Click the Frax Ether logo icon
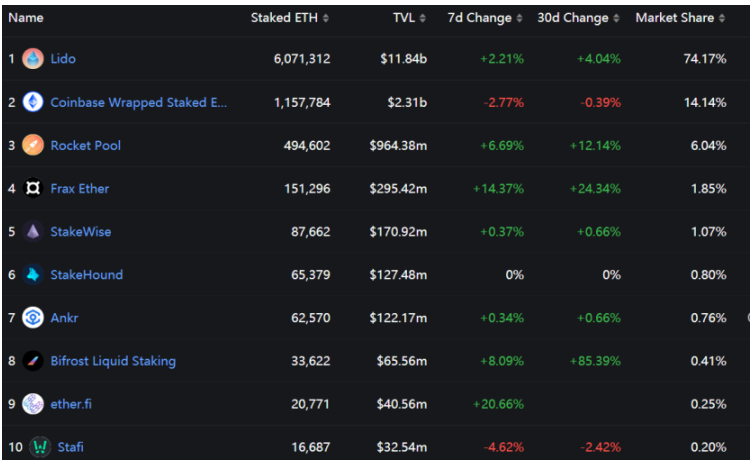754x467 pixels. [33, 188]
